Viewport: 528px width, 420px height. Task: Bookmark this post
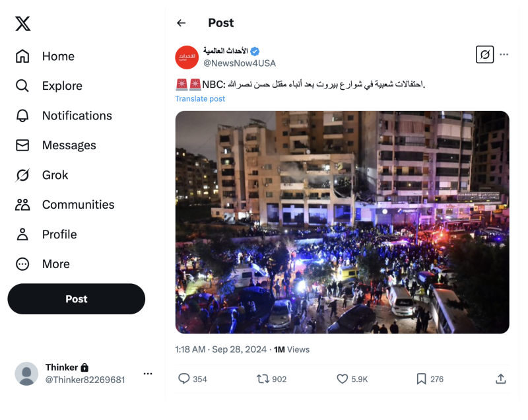(x=421, y=378)
